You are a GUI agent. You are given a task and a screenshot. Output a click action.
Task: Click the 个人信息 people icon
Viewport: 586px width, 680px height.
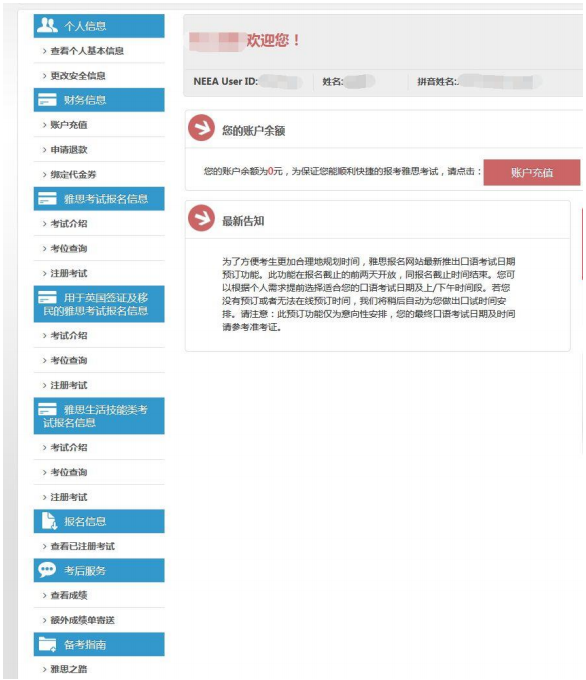tap(47, 25)
